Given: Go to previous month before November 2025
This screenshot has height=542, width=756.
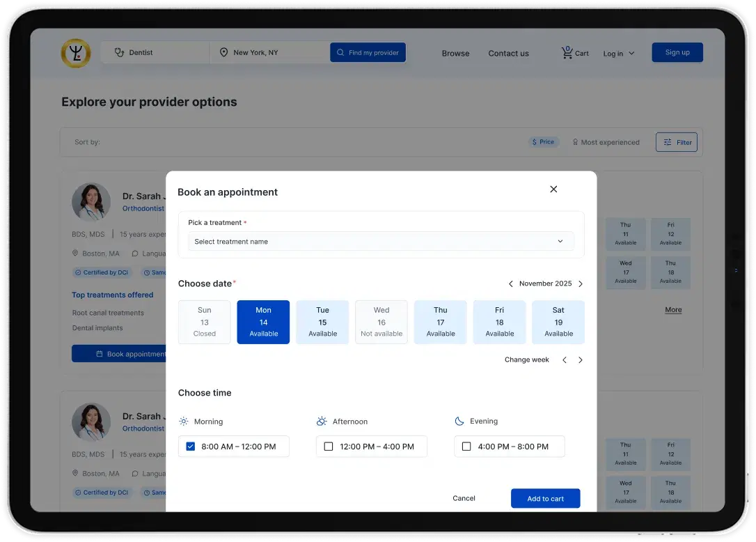Looking at the screenshot, I should [x=510, y=284].
